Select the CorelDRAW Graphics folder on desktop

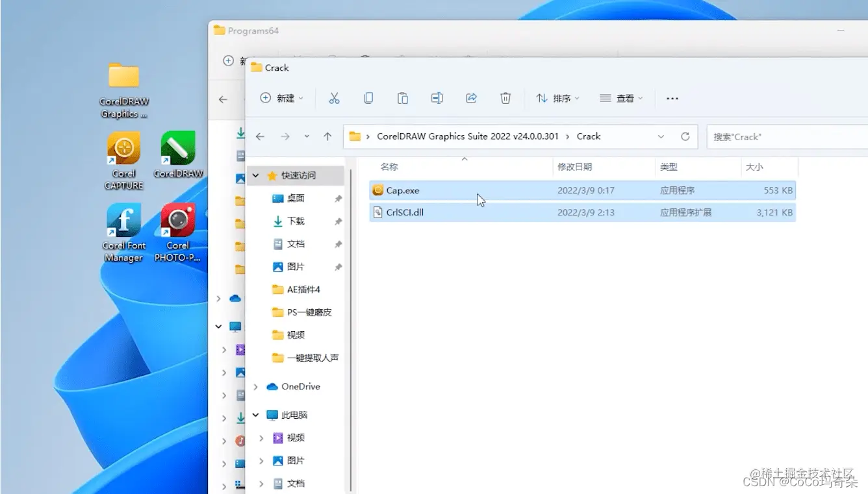[x=123, y=91]
